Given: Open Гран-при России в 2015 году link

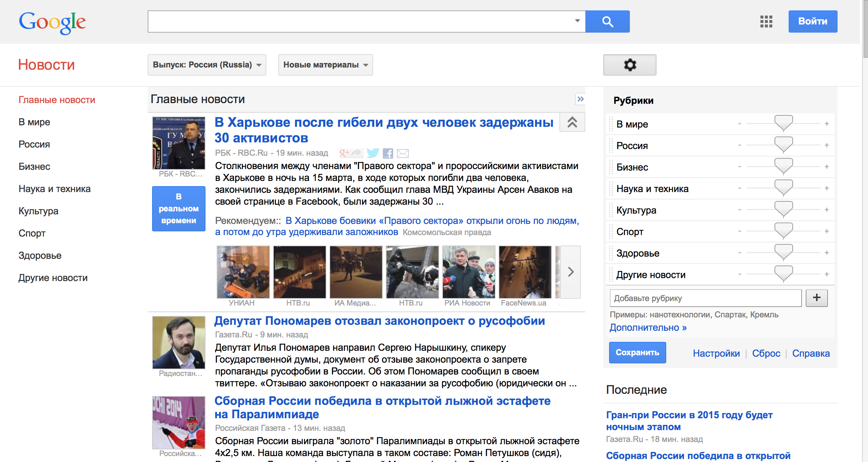Looking at the screenshot, I should pos(689,421).
